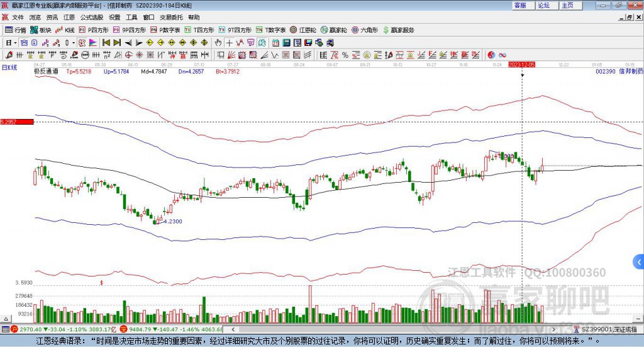644x347 pixels.
Task: Open the 江恩 menu
Action: click(x=69, y=17)
